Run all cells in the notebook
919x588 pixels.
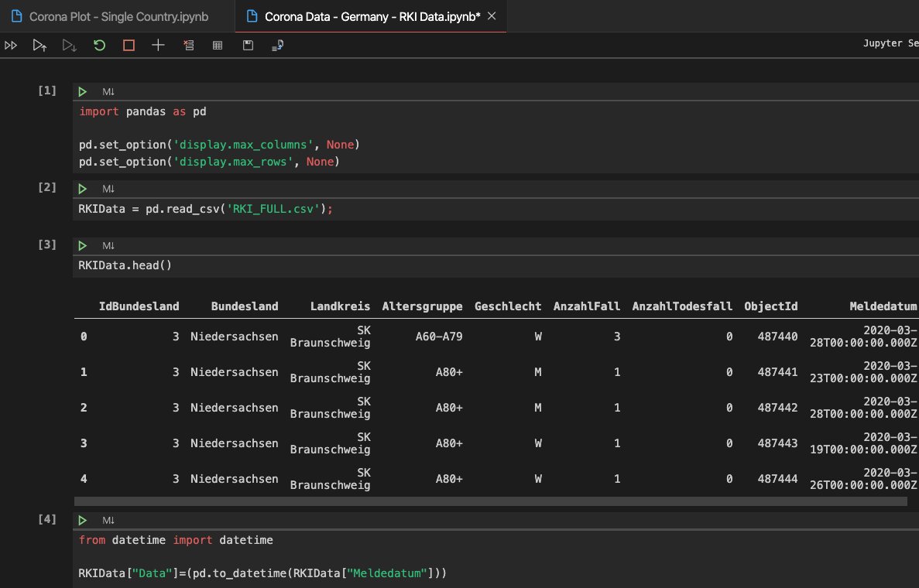tap(11, 44)
